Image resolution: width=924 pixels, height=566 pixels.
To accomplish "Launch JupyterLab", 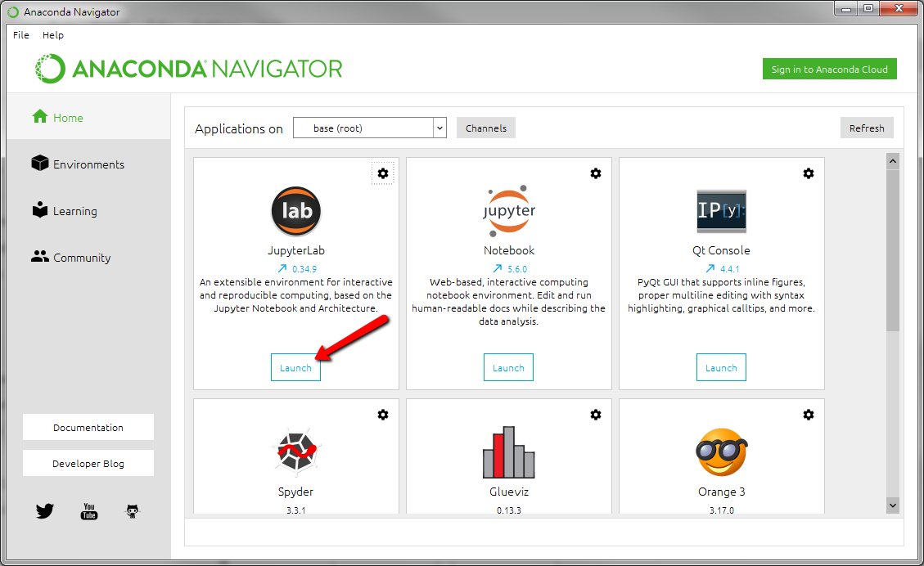I will (x=295, y=367).
